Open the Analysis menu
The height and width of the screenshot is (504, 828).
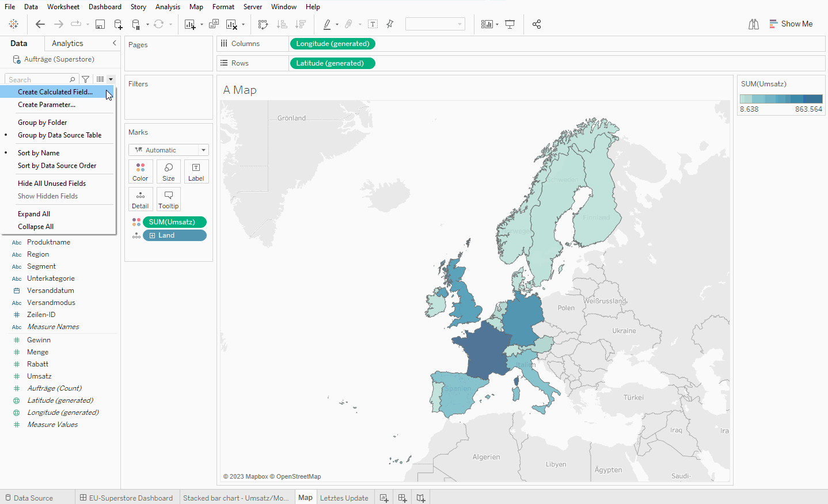tap(168, 7)
